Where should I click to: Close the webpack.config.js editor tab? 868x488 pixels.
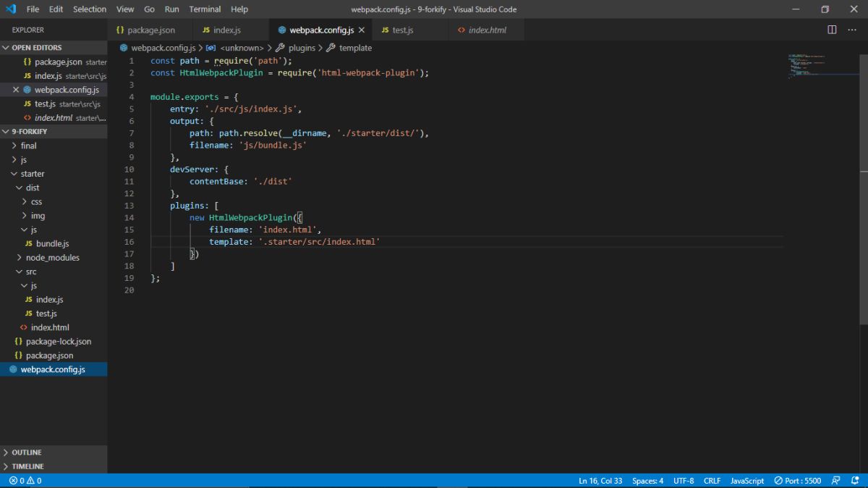click(362, 30)
